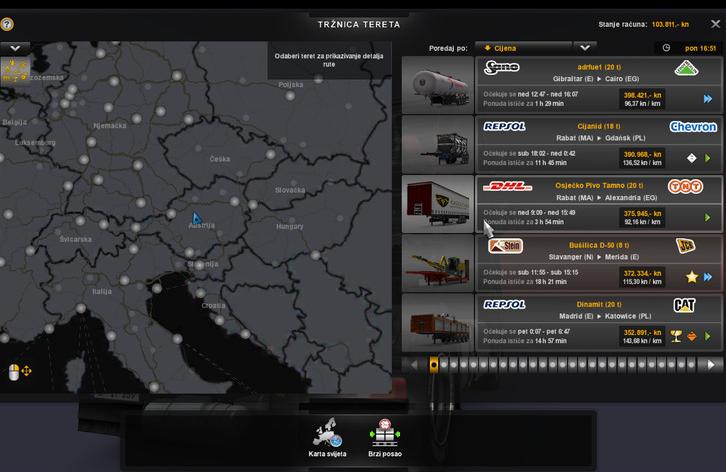726x472 pixels.
Task: Click the highlighted first page marker
Action: [434, 365]
